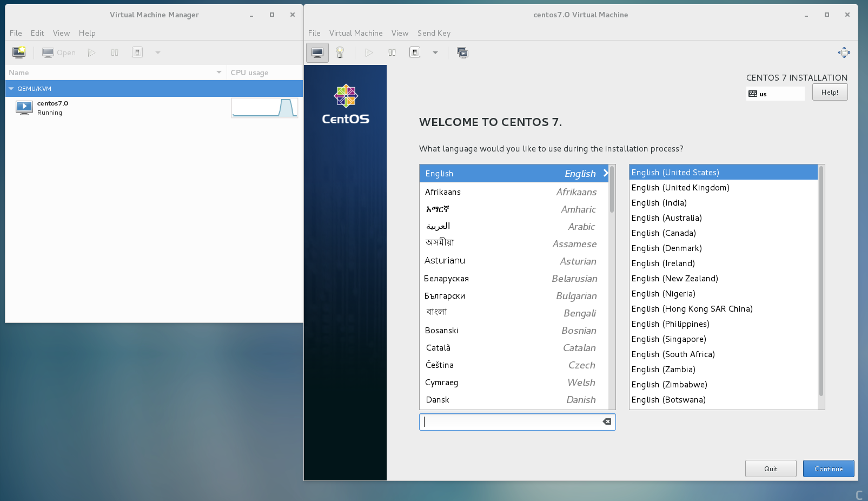The width and height of the screenshot is (868, 501).
Task: Click the Pause icon in Virtual Machine Manager toolbar
Action: 115,52
